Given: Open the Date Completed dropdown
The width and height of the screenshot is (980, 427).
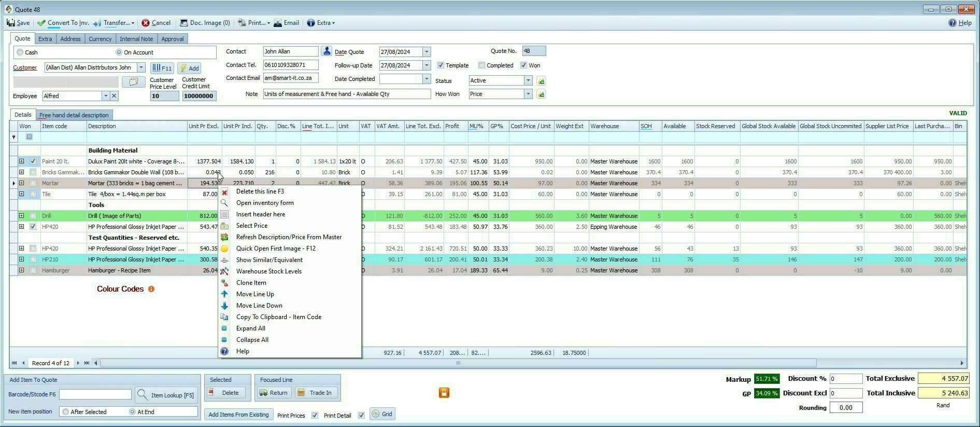Looking at the screenshot, I should (x=427, y=79).
